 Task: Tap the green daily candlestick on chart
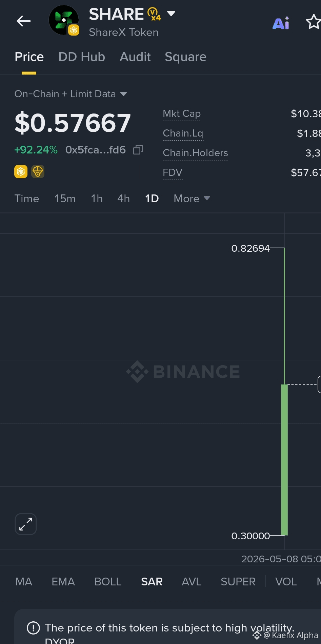pos(284,460)
